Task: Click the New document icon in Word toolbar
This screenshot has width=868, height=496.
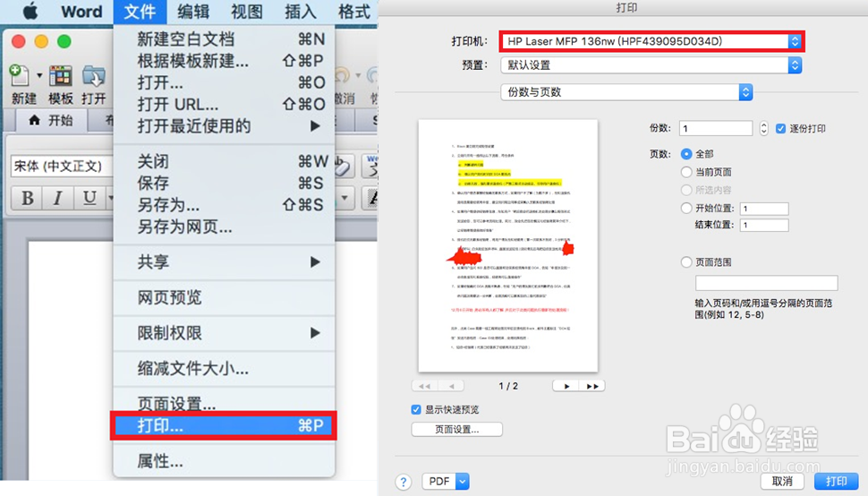Action: pyautogui.click(x=19, y=76)
